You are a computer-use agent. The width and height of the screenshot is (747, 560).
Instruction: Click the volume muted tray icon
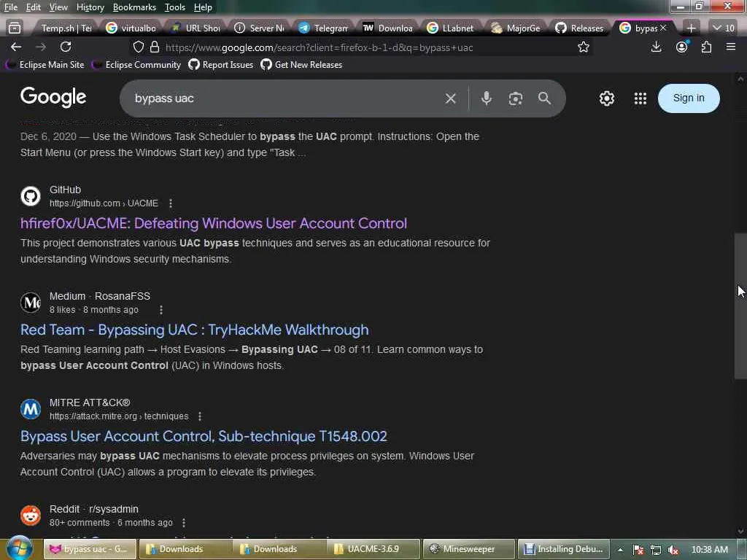click(x=673, y=550)
